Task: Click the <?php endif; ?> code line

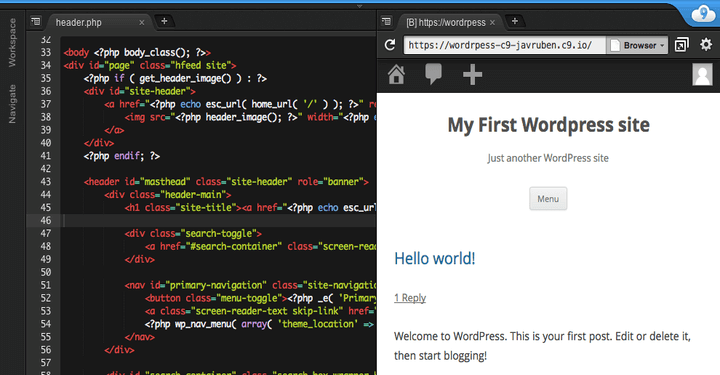Action: [122, 156]
